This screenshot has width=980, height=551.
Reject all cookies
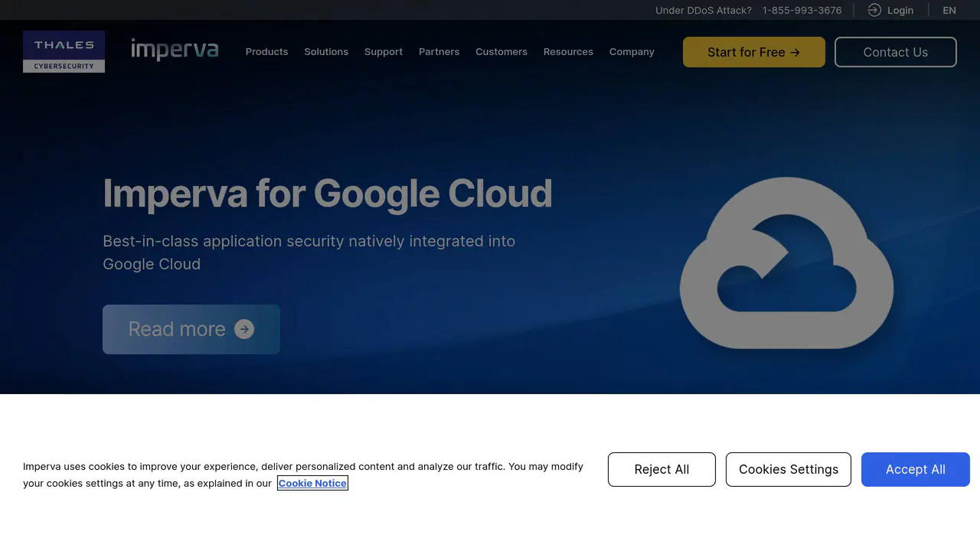click(661, 469)
